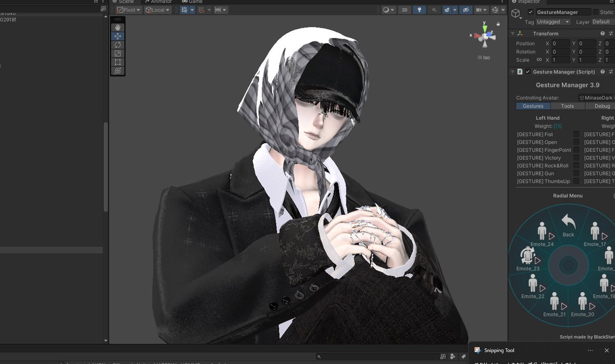Toggle hidden objects visibility eye icon
The width and height of the screenshot is (615, 364).
point(465,10)
